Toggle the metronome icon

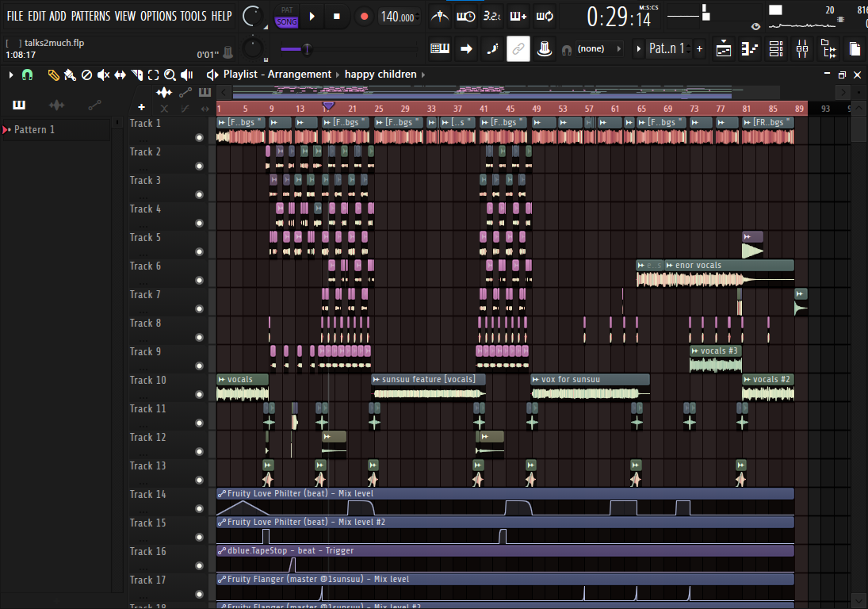coord(440,16)
